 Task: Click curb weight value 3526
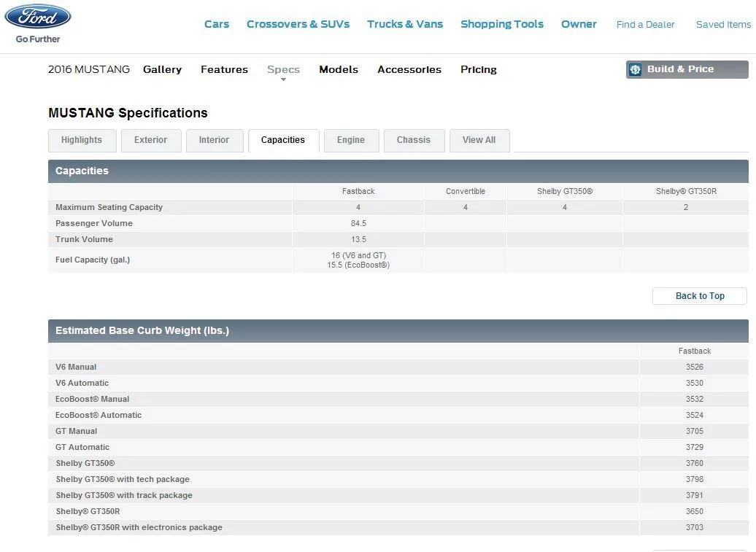(694, 367)
